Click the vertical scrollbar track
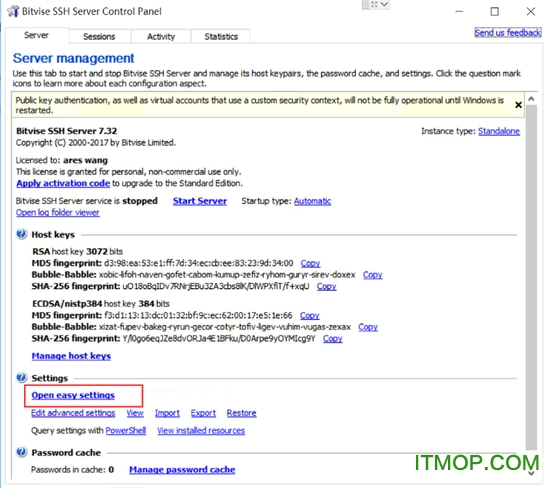Screen dimensions: 545x488 tap(531, 277)
